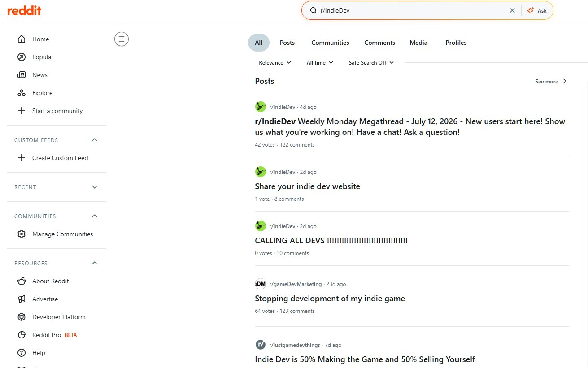Click the Advertise megaphone icon
The width and height of the screenshot is (588, 368).
[22, 299]
